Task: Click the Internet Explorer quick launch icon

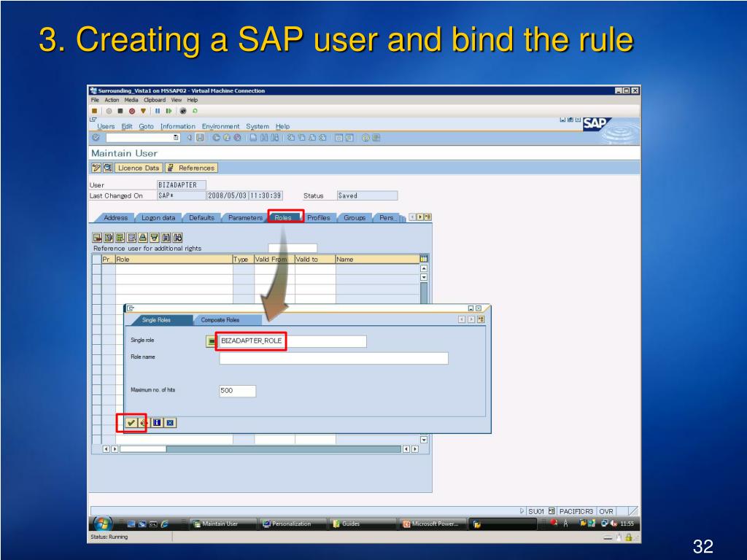Action: tap(164, 524)
